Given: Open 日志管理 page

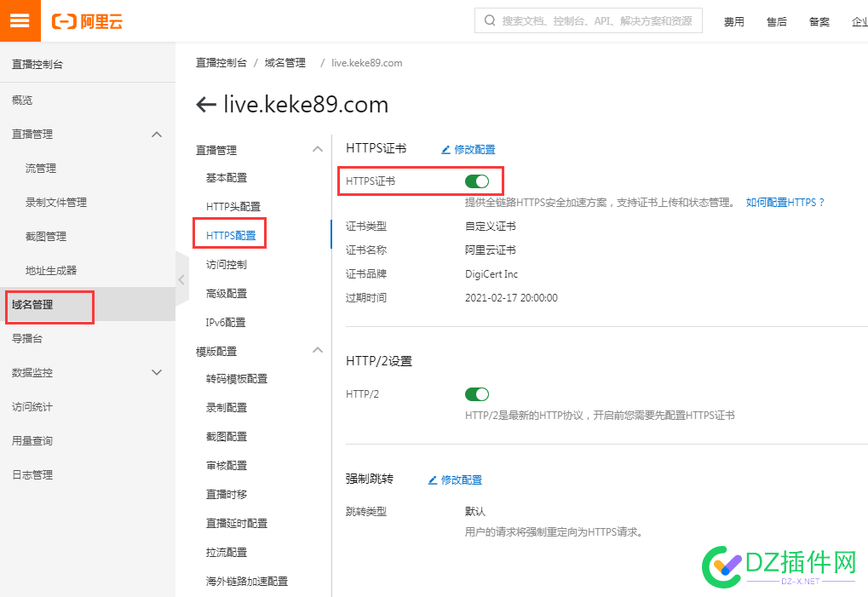Looking at the screenshot, I should [32, 474].
